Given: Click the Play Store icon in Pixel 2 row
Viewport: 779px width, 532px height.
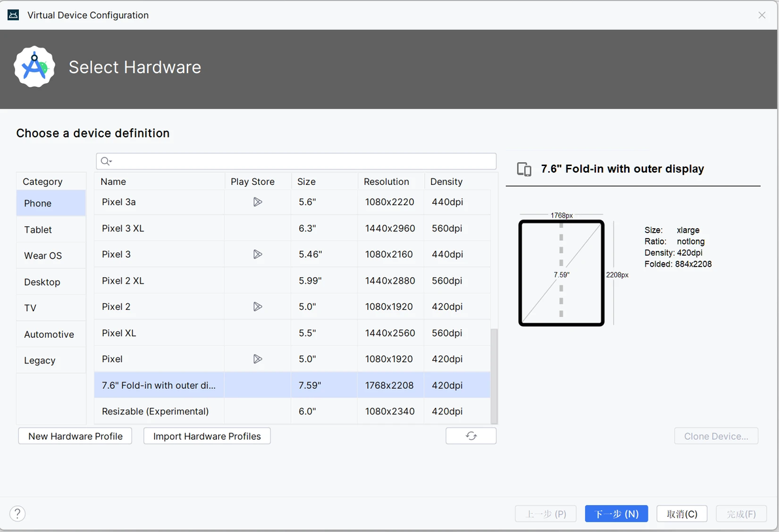Looking at the screenshot, I should click(257, 307).
